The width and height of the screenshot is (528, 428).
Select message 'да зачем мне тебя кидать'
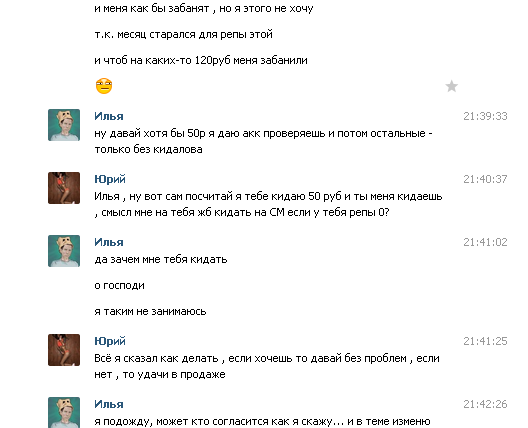click(x=161, y=260)
